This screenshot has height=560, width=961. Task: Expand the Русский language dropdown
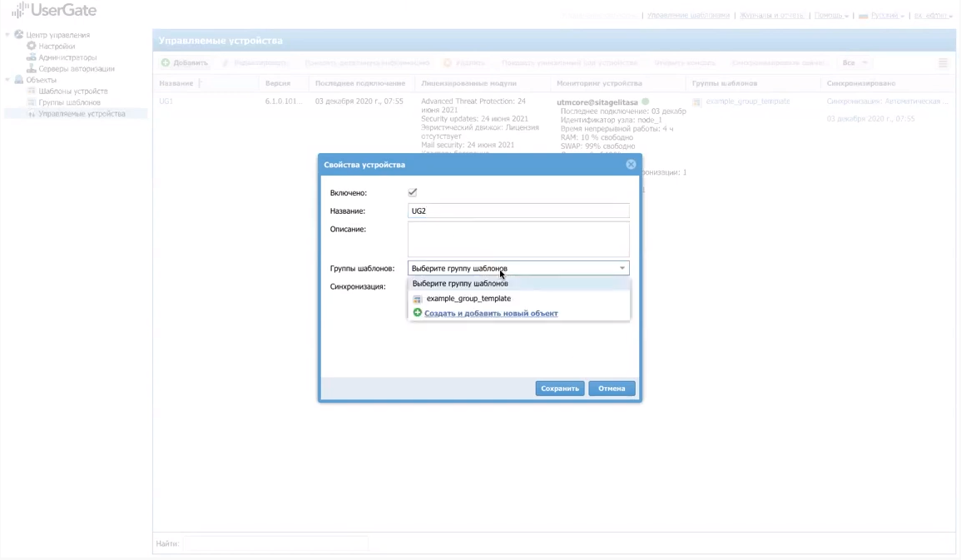[x=881, y=15]
